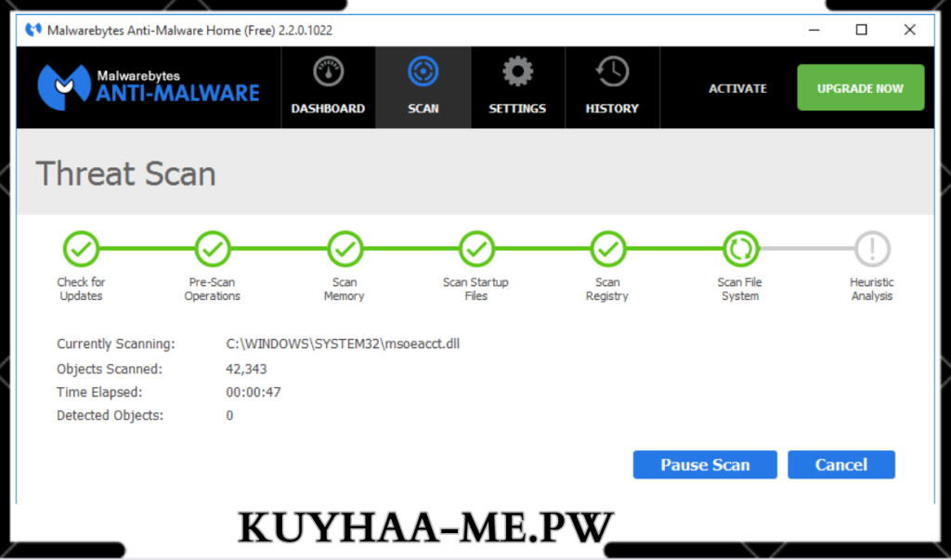Click the Pre-Scan Operations step label
The width and height of the screenshot is (951, 560).
pyautogui.click(x=213, y=290)
